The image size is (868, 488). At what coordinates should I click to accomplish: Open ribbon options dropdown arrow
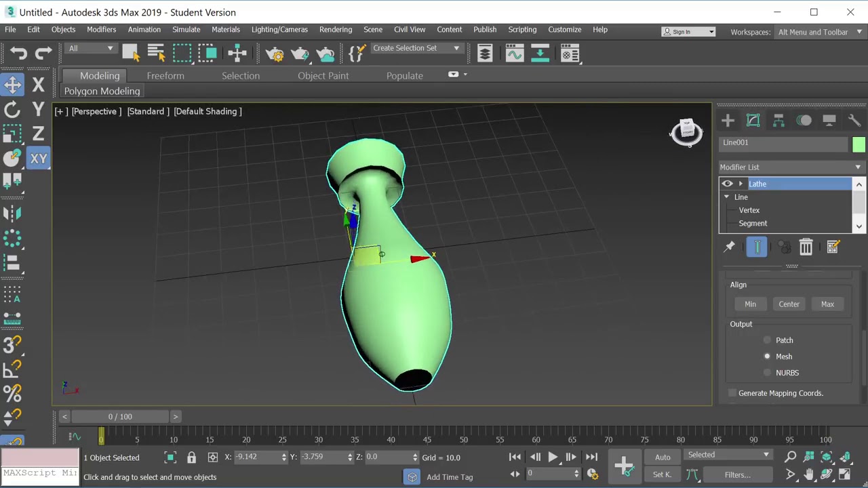click(x=465, y=75)
